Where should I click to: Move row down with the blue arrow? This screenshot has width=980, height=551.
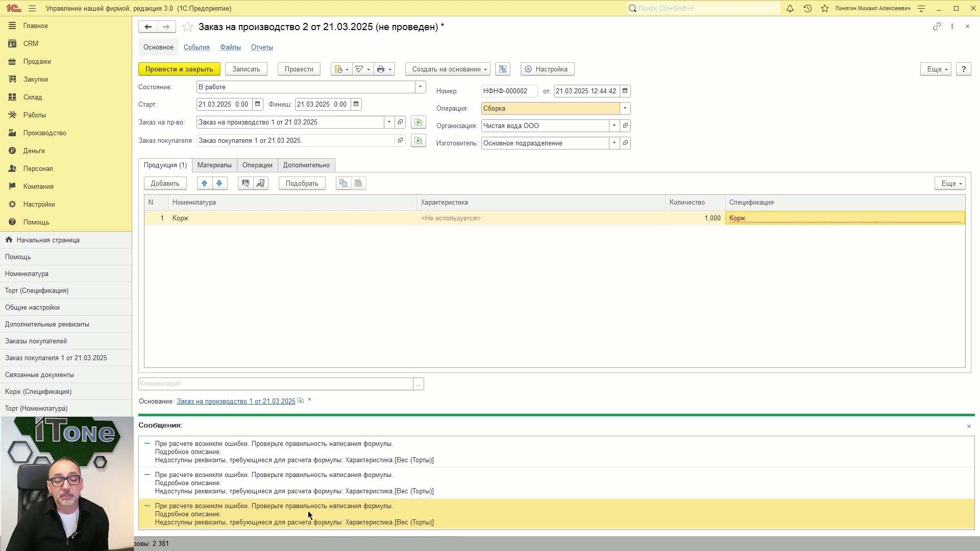pos(219,183)
